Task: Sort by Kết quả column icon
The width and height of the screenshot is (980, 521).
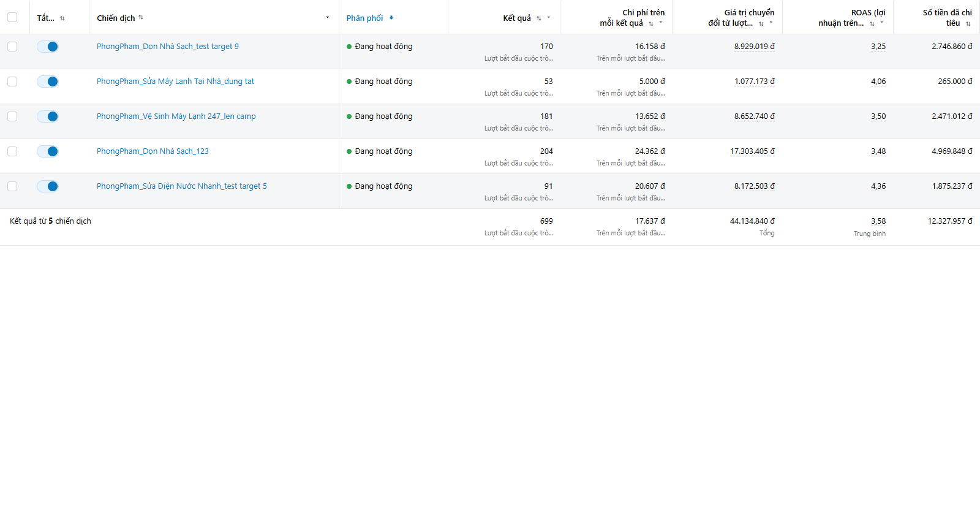Action: (x=539, y=18)
